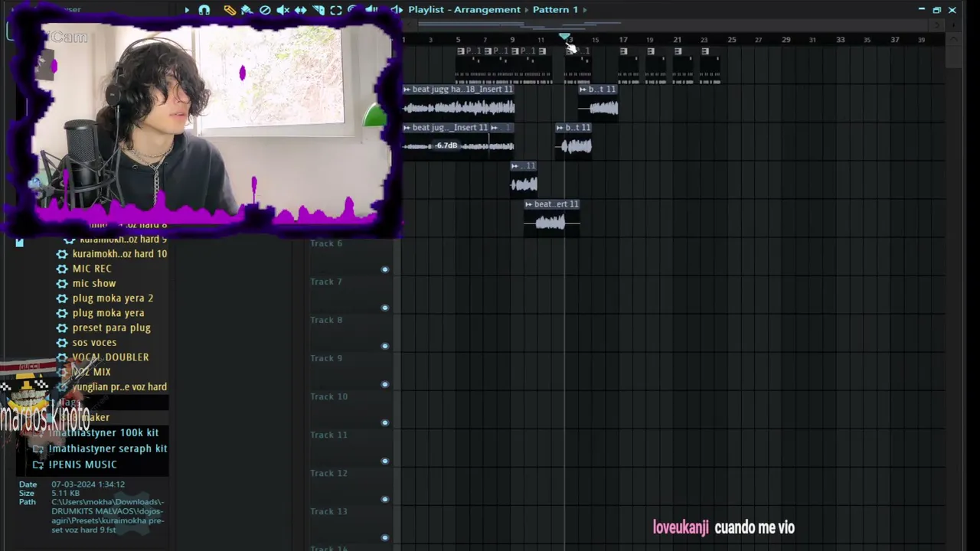Viewport: 980px width, 551px height.
Task: Click the Date value 07-03-2024 1:34:12
Action: (x=88, y=484)
